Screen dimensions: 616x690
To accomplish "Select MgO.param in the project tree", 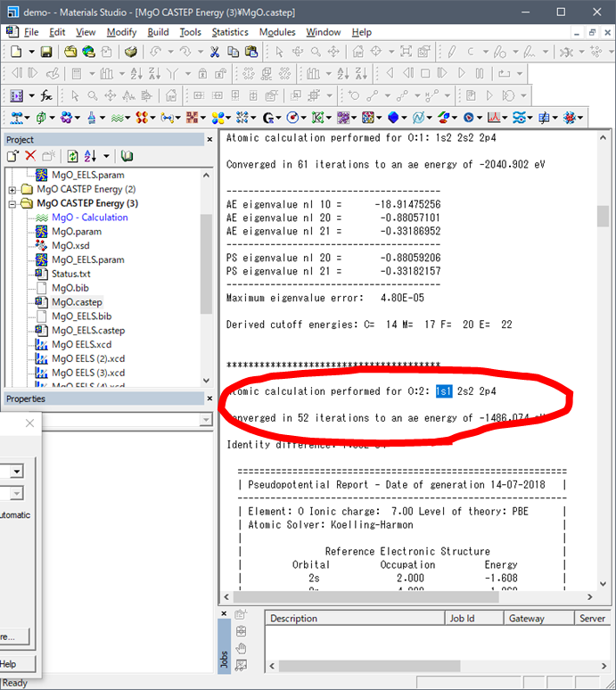I will (77, 232).
